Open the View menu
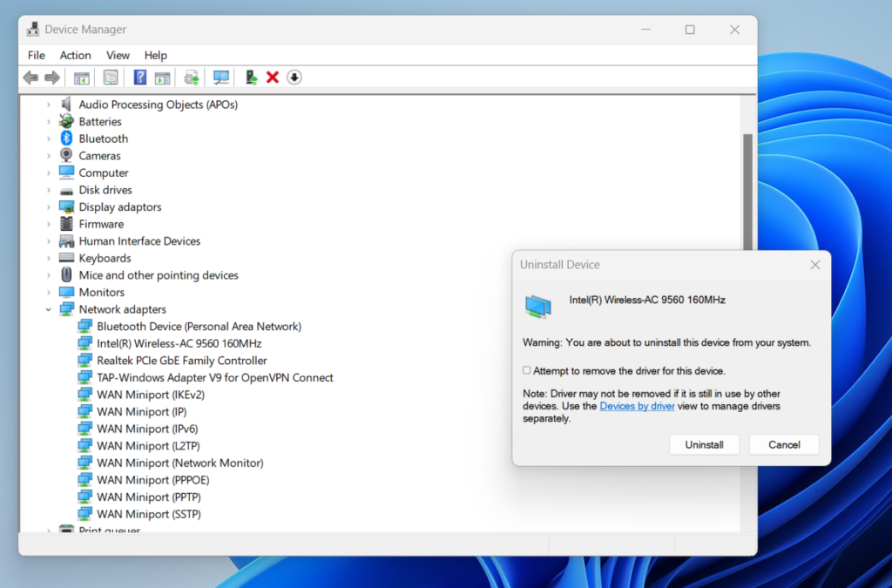Image resolution: width=892 pixels, height=588 pixels. [x=118, y=55]
